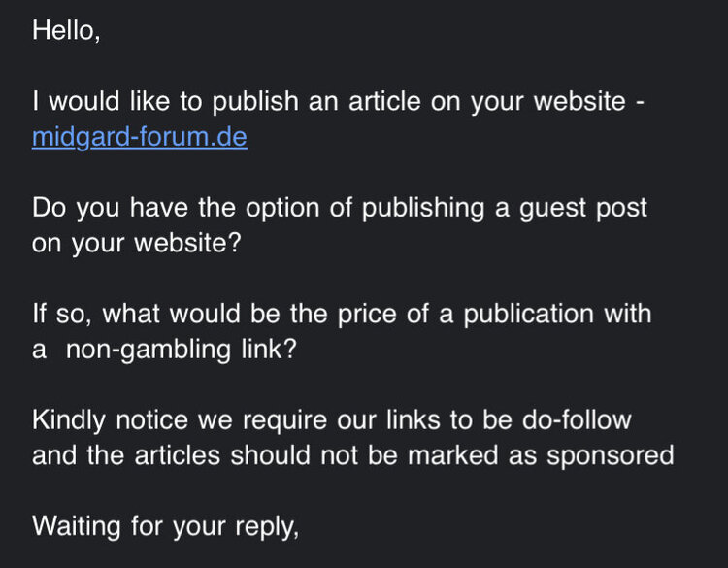
Task: Click the sentence starting "Do you have the option"
Action: (340, 208)
